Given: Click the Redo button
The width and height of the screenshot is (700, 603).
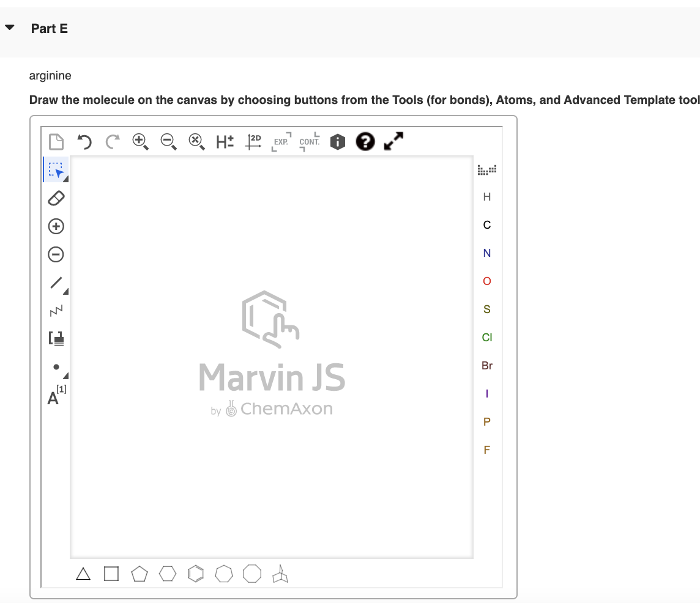Looking at the screenshot, I should point(112,141).
